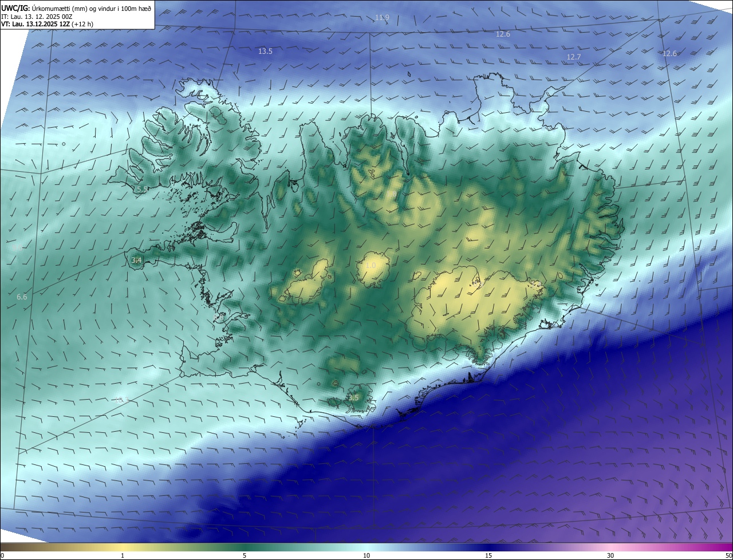The width and height of the screenshot is (733, 560).
Task: Click the 12.7 value label on the map
Action: click(574, 57)
